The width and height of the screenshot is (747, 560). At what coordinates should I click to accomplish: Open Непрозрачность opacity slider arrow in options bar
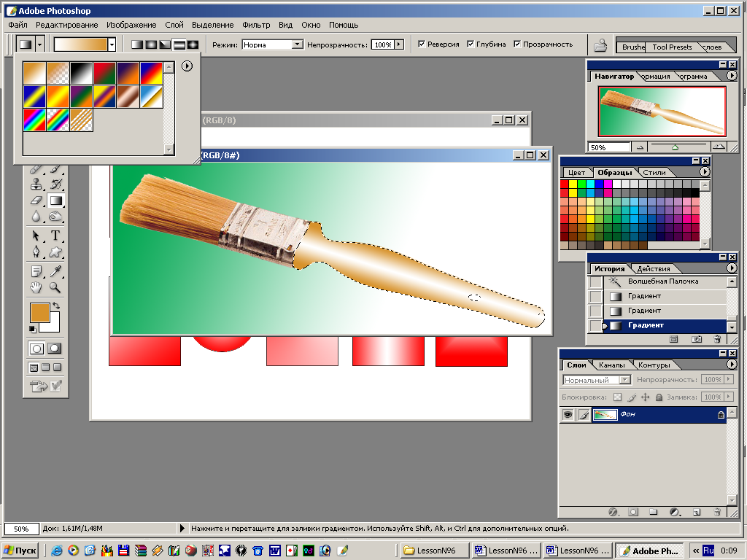[x=399, y=44]
